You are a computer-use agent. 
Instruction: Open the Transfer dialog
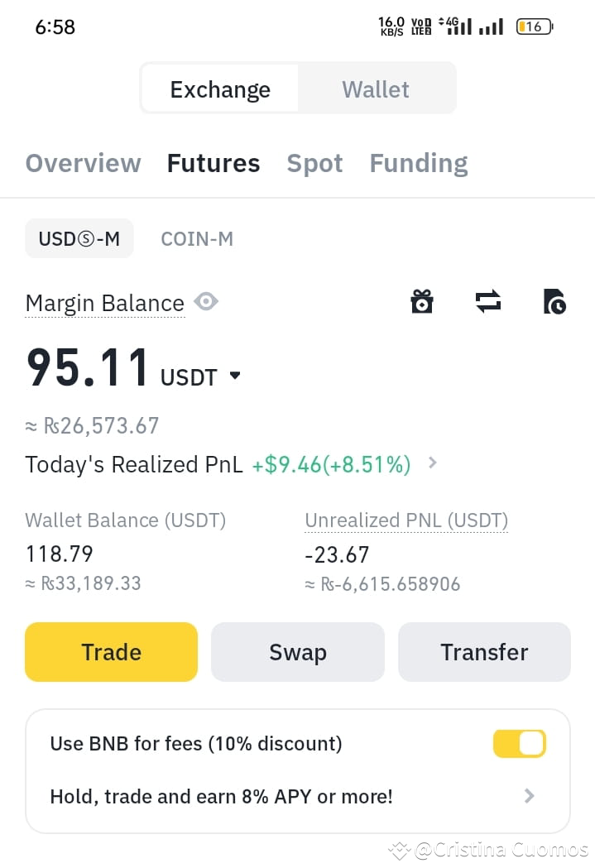(x=484, y=652)
